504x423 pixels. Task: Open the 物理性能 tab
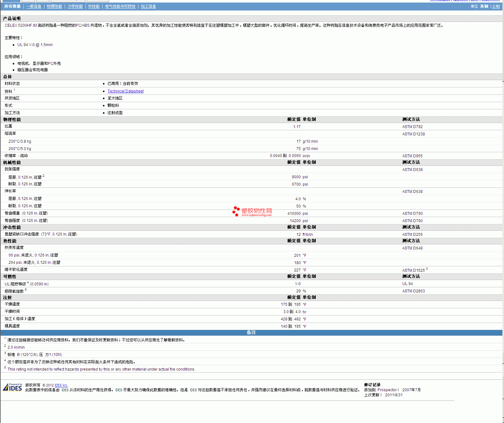coord(54,6)
